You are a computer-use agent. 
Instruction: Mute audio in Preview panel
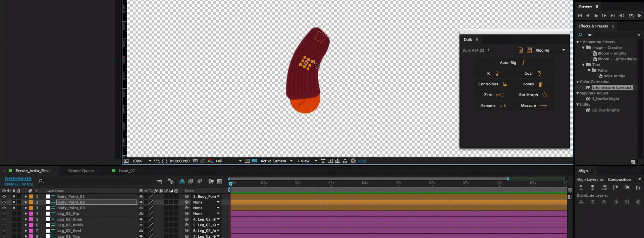[622, 16]
